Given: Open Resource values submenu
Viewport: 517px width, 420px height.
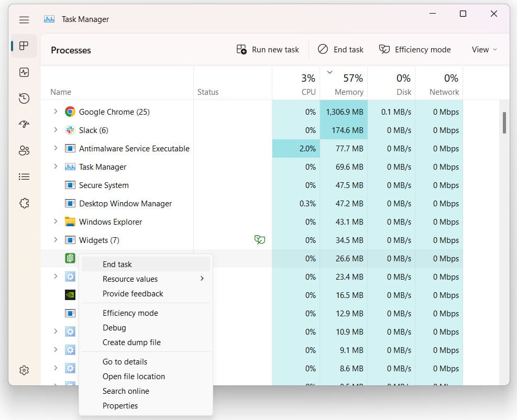Looking at the screenshot, I should coord(146,279).
